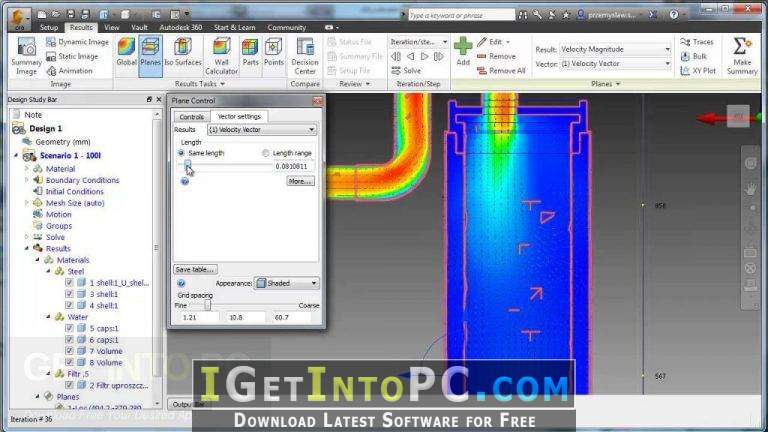768x432 pixels.
Task: Click the vector length value field
Action: tap(293, 167)
